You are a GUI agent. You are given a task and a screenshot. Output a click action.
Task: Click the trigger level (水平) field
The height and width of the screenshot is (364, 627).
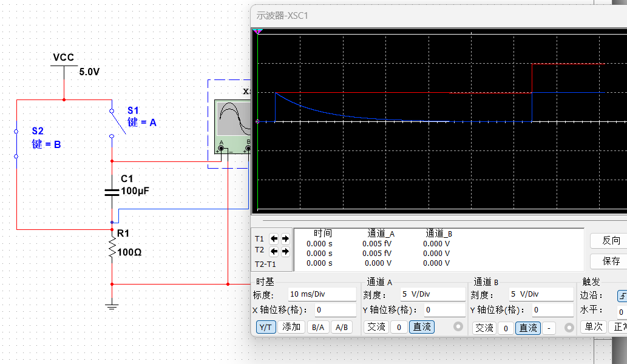pos(622,312)
